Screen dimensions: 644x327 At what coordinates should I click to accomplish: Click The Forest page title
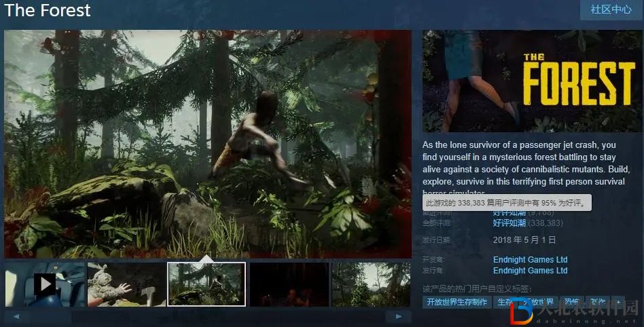pos(48,10)
